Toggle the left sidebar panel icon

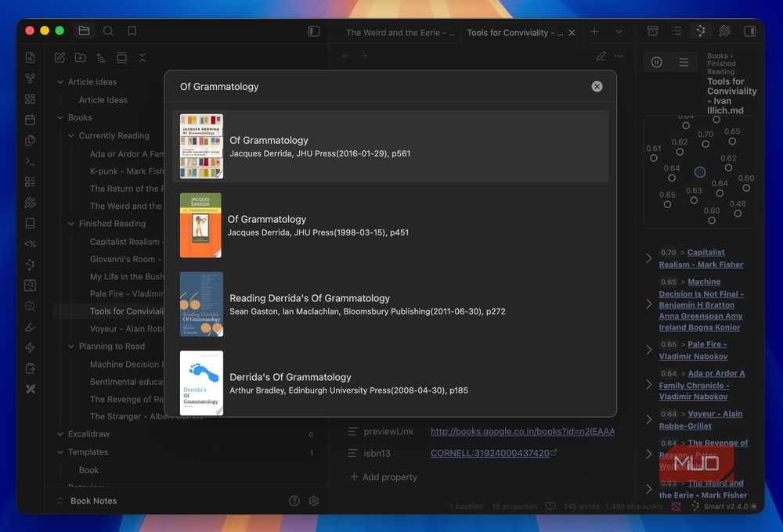coord(314,31)
